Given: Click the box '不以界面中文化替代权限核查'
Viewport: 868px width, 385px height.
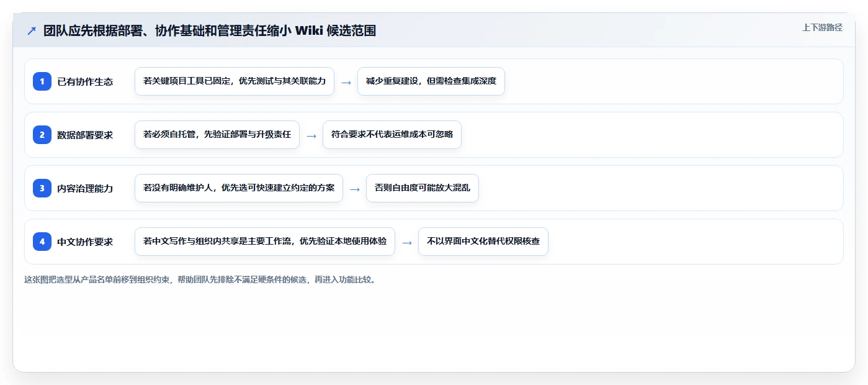Looking at the screenshot, I should 483,242.
